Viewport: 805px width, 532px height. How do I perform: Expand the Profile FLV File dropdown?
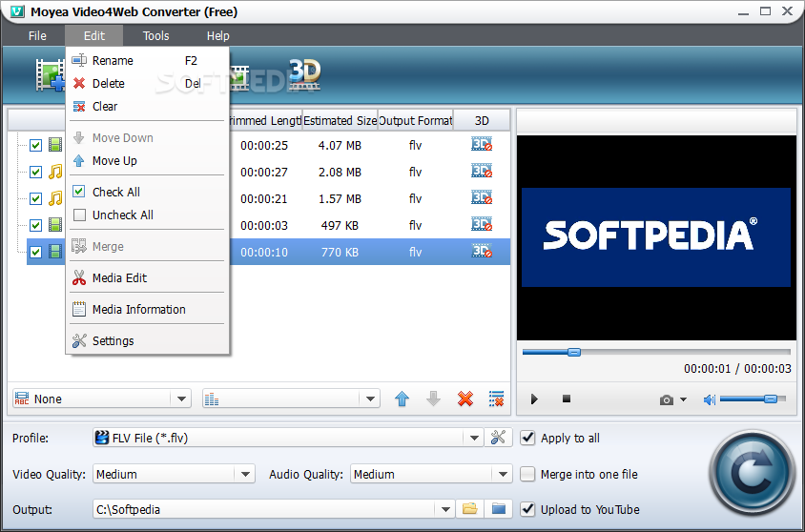click(474, 438)
